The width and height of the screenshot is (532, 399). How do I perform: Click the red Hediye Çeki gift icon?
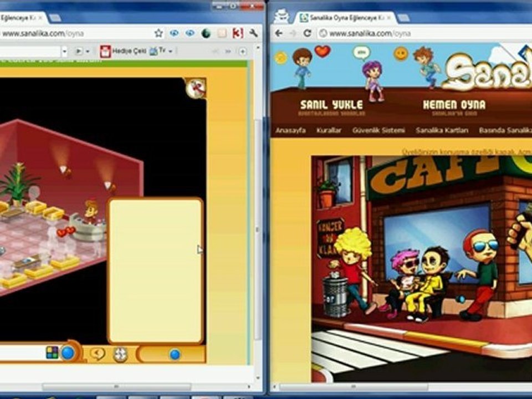105,51
